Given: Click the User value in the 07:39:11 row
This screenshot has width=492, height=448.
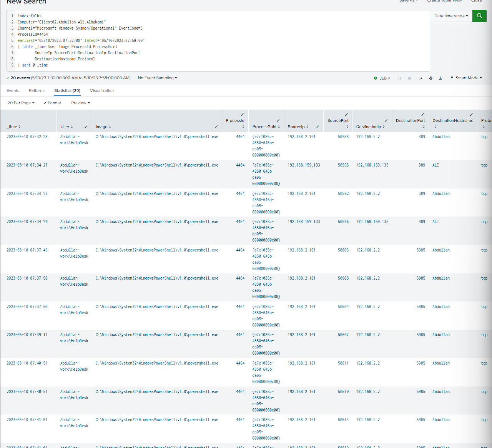Looking at the screenshot, I should click(74, 338).
